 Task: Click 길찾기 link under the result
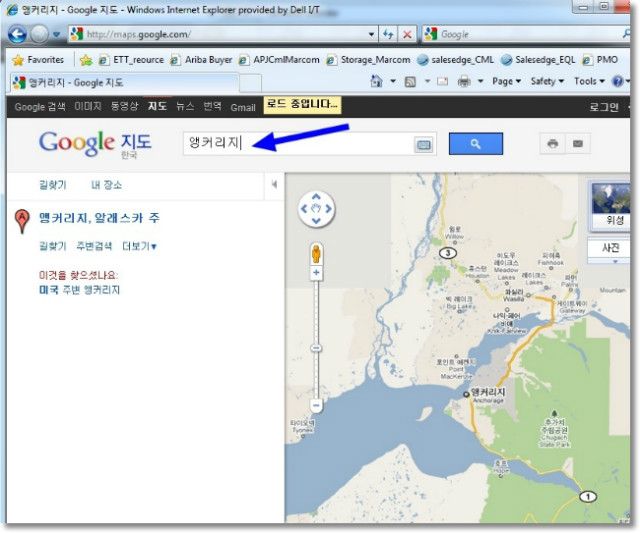coord(53,246)
